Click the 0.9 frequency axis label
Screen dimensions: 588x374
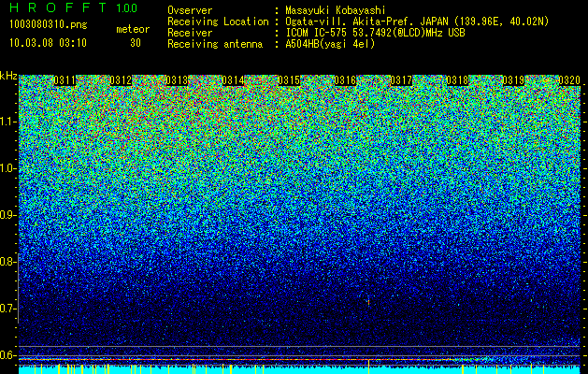[x=7, y=215]
